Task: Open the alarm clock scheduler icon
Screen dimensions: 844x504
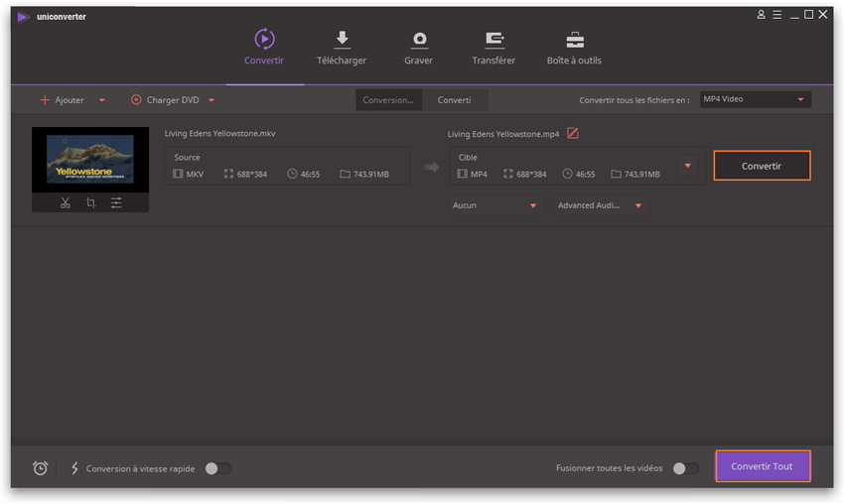Action: click(41, 468)
